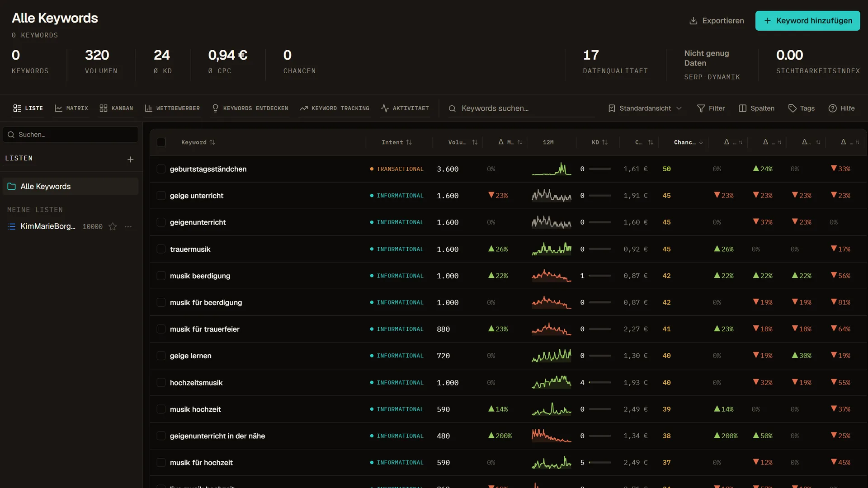The height and width of the screenshot is (488, 868).
Task: Sort by Volumen column arrows
Action: pyautogui.click(x=475, y=142)
